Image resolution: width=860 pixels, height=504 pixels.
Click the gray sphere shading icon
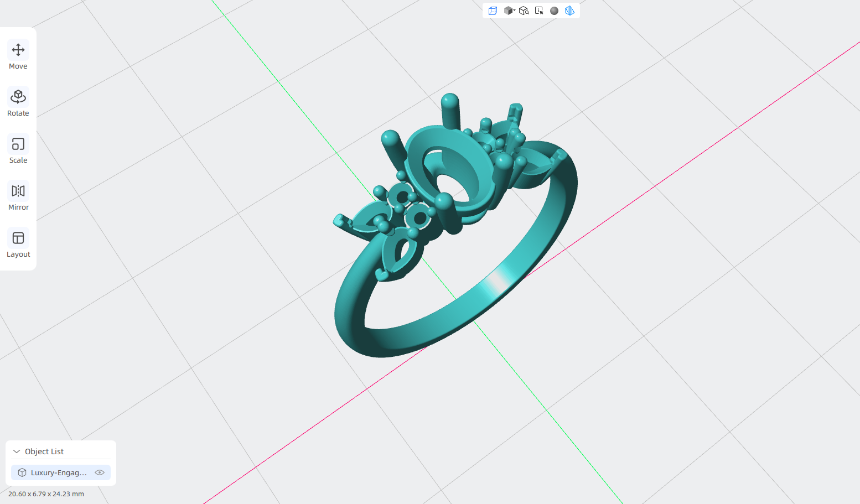tap(554, 11)
